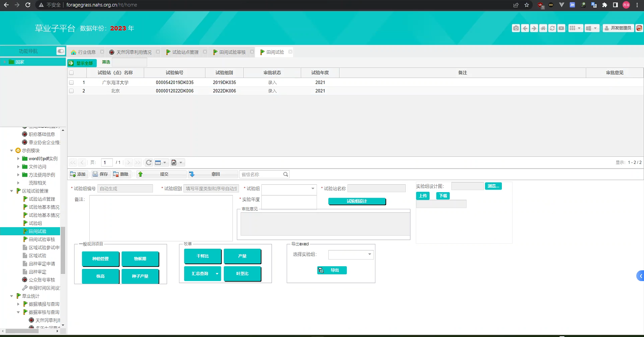Screen dimensions: 644x337
Task: Click the forward arrow icon in header toolbar
Action: [534, 28]
